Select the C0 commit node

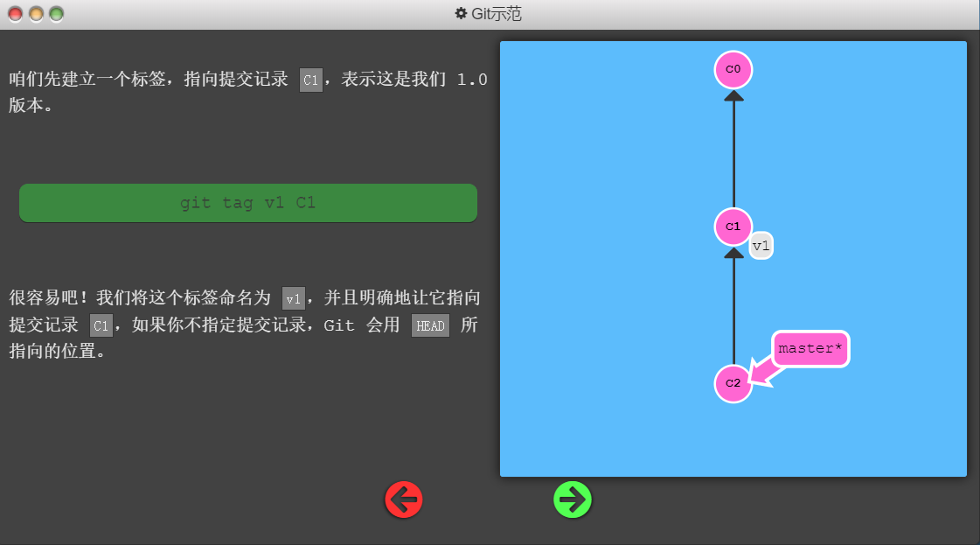[x=733, y=69]
